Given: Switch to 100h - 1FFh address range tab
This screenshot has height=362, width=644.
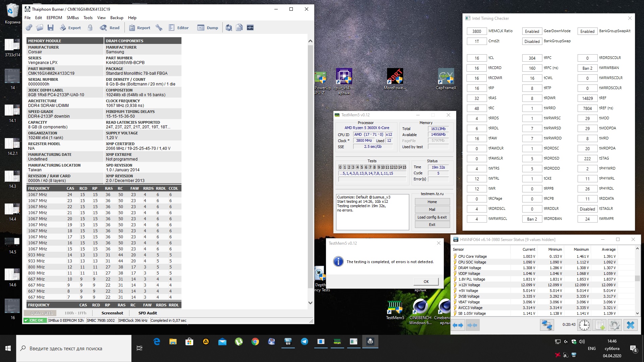Looking at the screenshot, I should (75, 313).
